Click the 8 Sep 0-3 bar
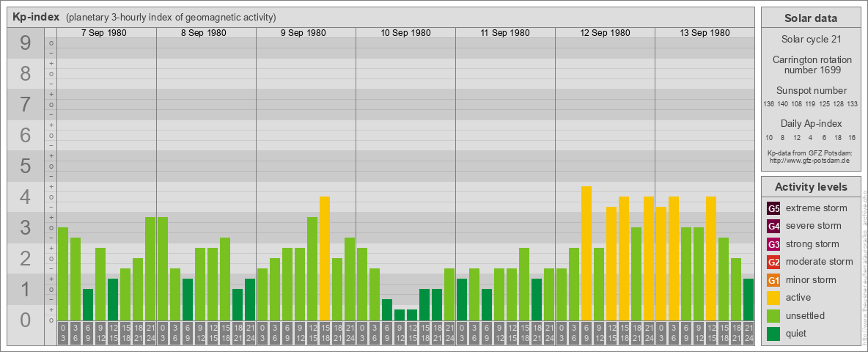868x352 pixels. tap(163, 269)
